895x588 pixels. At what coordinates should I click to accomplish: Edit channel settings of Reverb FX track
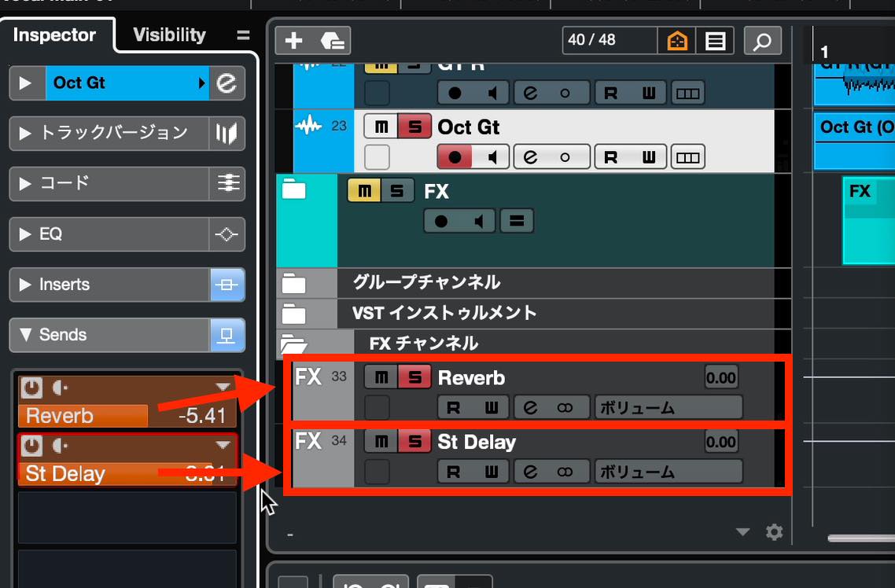coord(530,408)
